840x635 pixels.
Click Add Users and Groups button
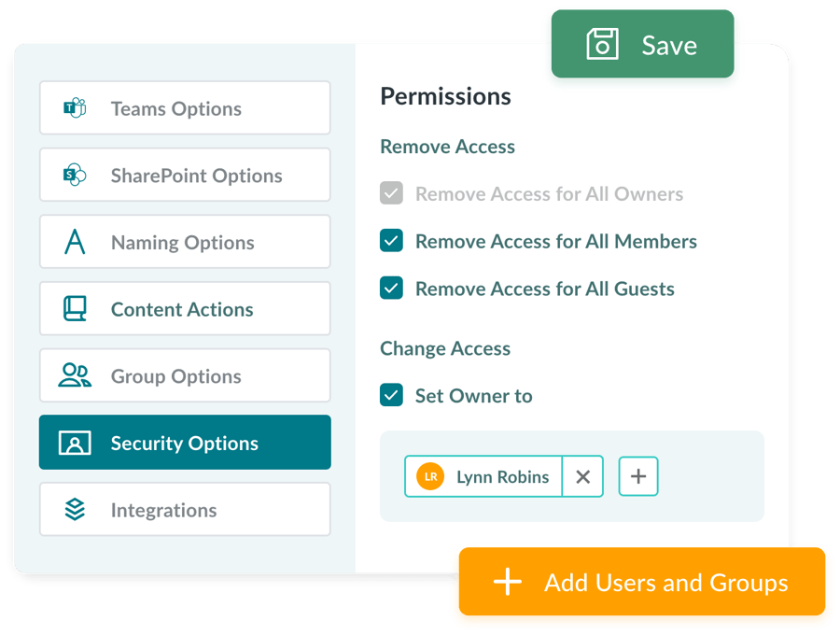(x=642, y=582)
